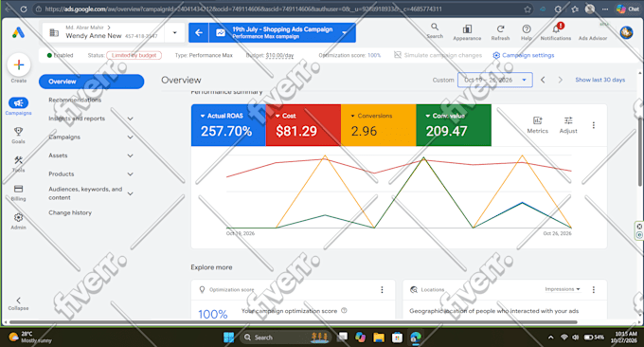
Task: Click the horizontal scrollbar at bottom
Action: pos(294,322)
